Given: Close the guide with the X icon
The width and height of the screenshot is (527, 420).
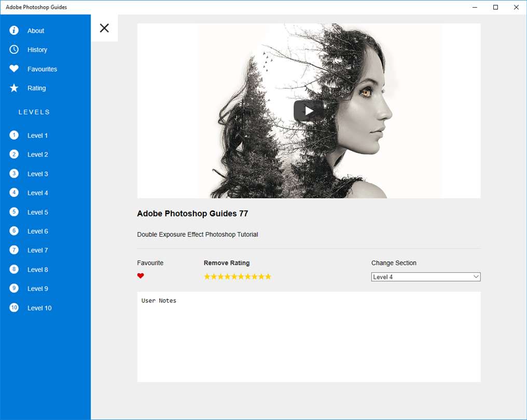Looking at the screenshot, I should coord(104,28).
